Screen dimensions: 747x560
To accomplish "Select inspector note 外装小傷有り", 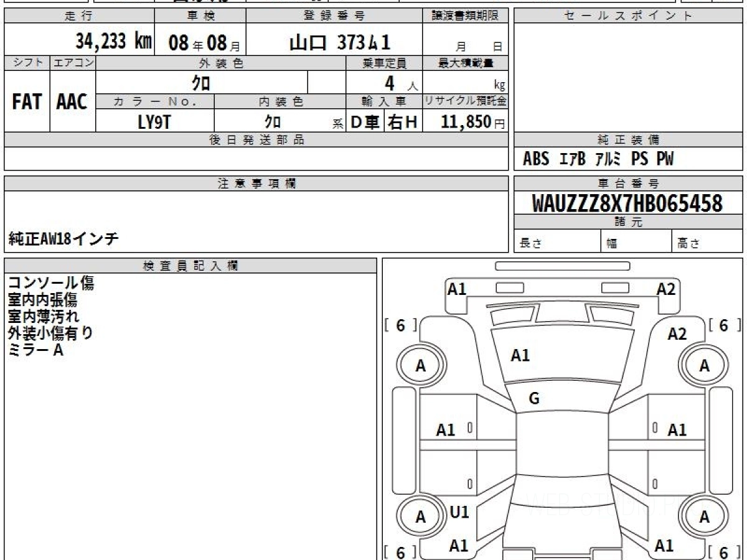I will (51, 333).
